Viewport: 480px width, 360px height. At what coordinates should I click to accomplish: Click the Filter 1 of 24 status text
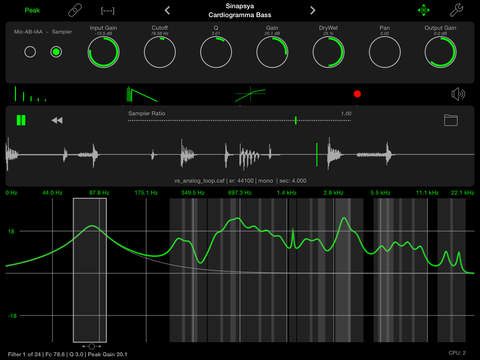(67, 354)
